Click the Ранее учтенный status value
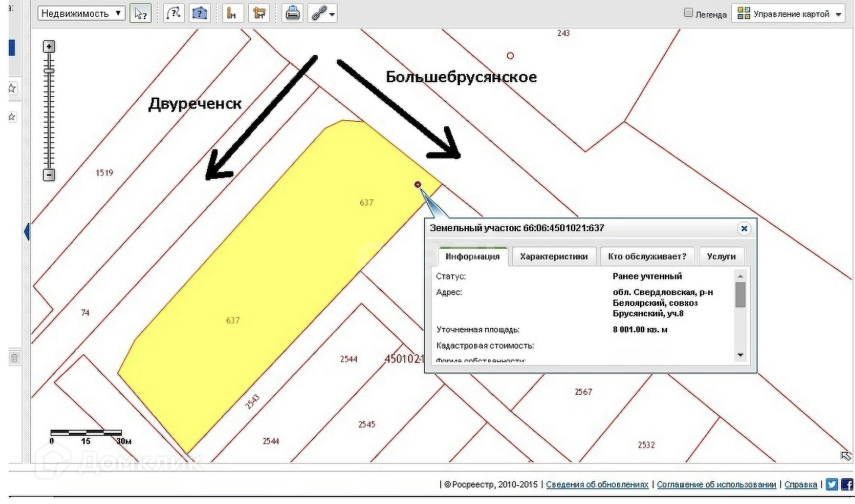 [647, 277]
